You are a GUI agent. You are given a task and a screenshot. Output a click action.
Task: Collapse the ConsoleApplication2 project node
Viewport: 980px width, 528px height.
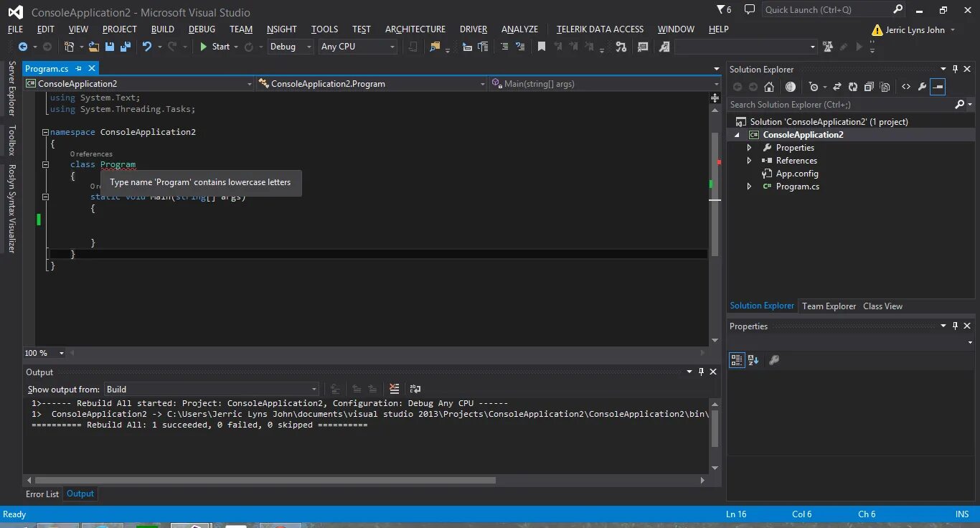point(737,135)
